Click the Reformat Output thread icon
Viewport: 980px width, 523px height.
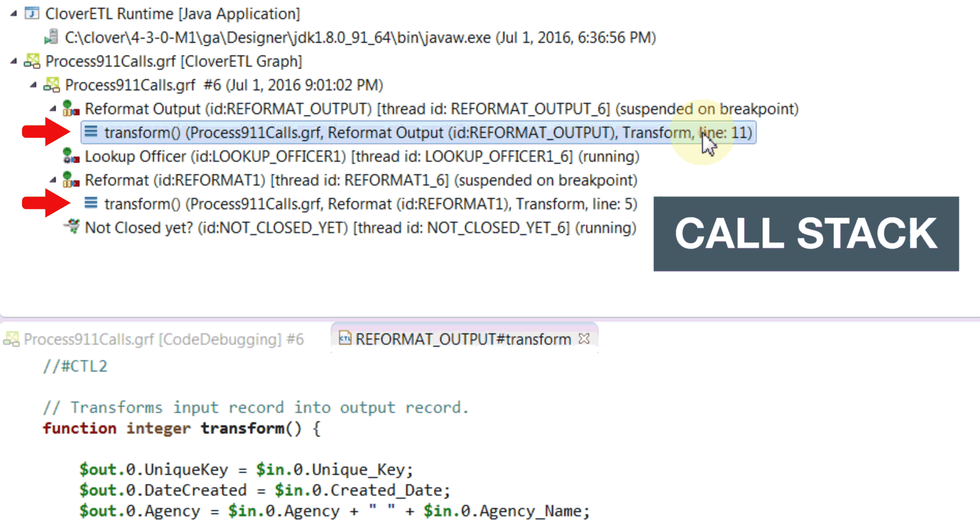pos(71,109)
